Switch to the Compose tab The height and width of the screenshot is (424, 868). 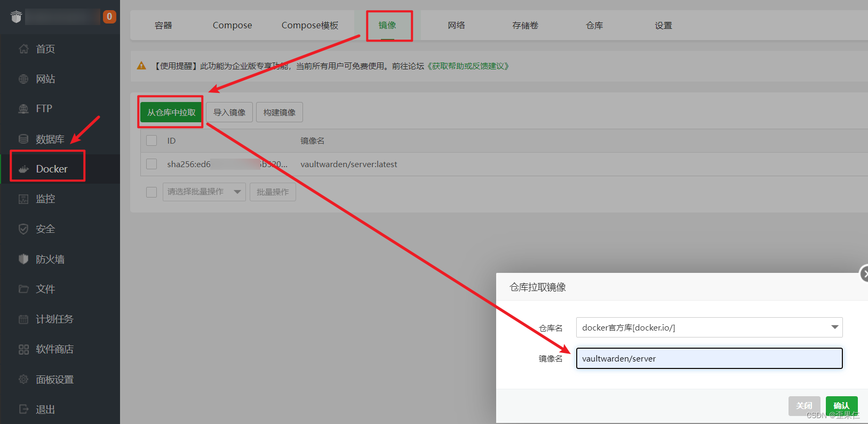232,25
